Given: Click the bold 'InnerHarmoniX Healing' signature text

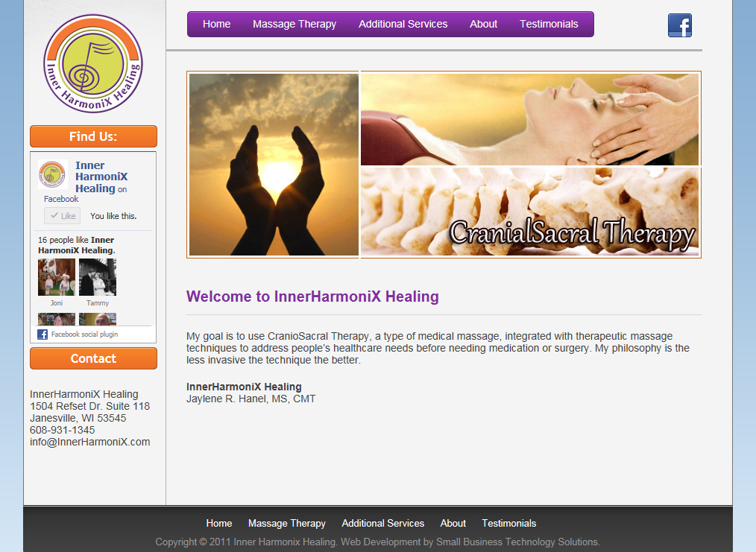Looking at the screenshot, I should coord(244,387).
